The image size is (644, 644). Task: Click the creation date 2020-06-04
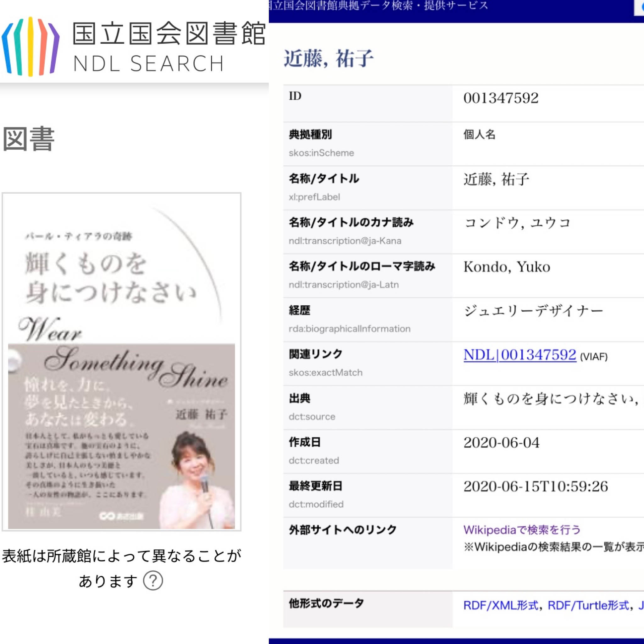(501, 443)
